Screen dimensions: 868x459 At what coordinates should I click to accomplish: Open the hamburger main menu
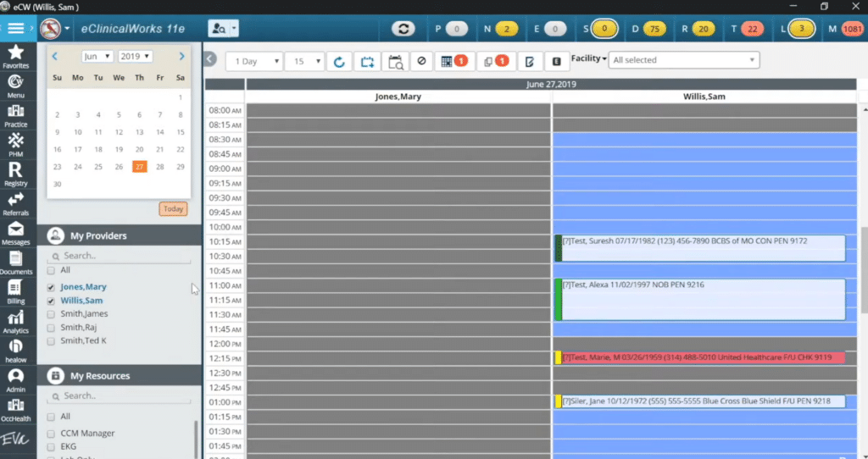[x=15, y=28]
